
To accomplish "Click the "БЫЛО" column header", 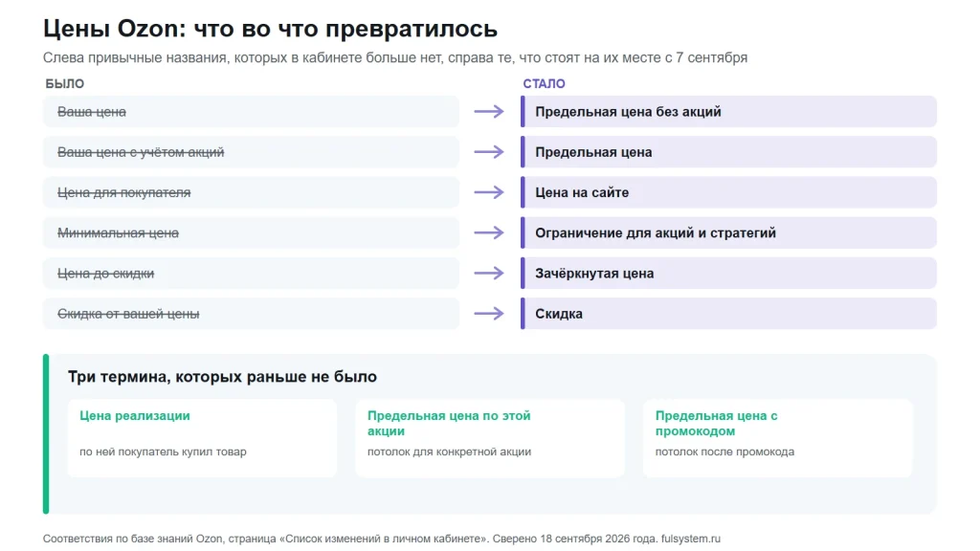I will tap(64, 84).
